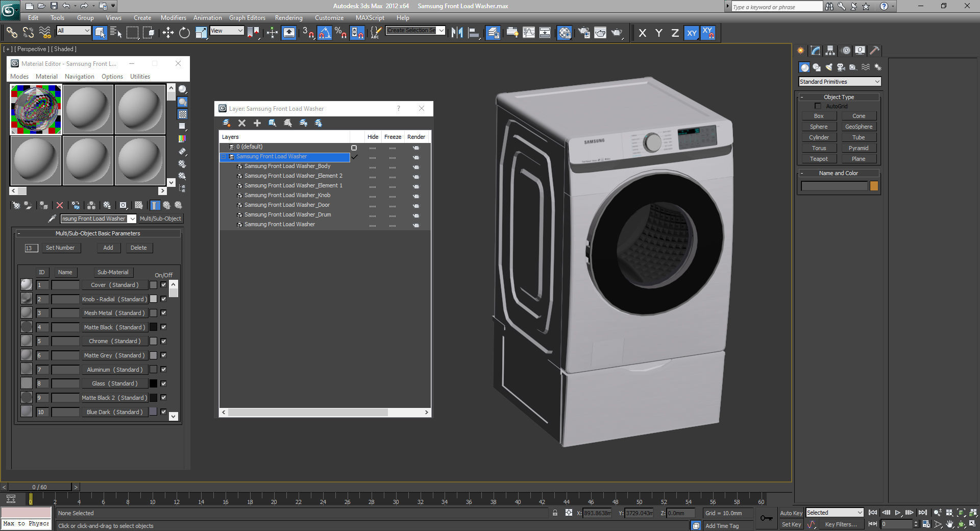Disable Glass sub-material checkbox
The width and height of the screenshot is (980, 531).
click(163, 383)
